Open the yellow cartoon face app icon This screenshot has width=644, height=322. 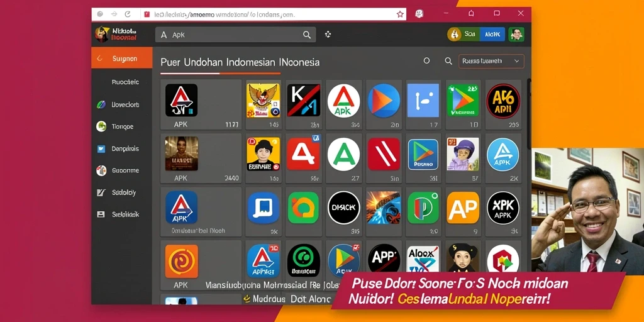[x=264, y=154]
